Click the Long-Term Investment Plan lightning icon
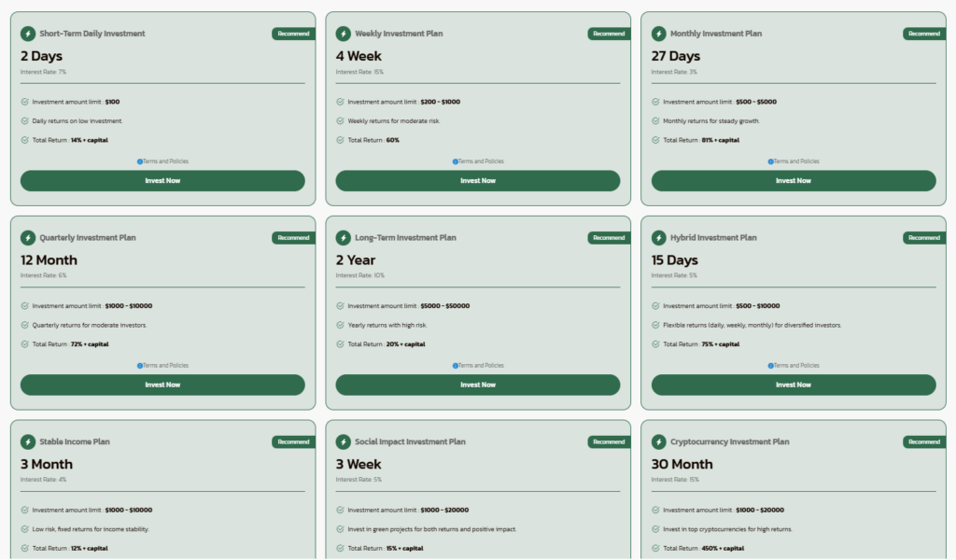This screenshot has width=956, height=560. (344, 238)
